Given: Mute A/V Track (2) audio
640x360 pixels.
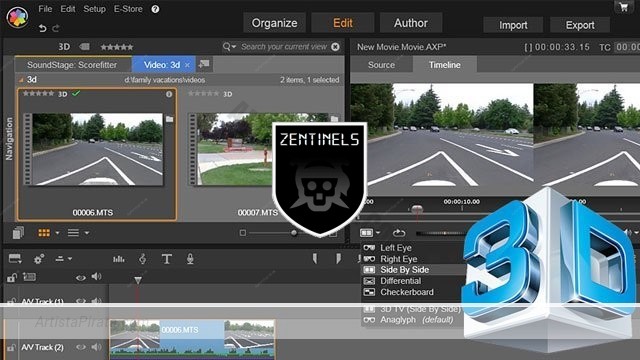Looking at the screenshot, I should pyautogui.click(x=97, y=347).
